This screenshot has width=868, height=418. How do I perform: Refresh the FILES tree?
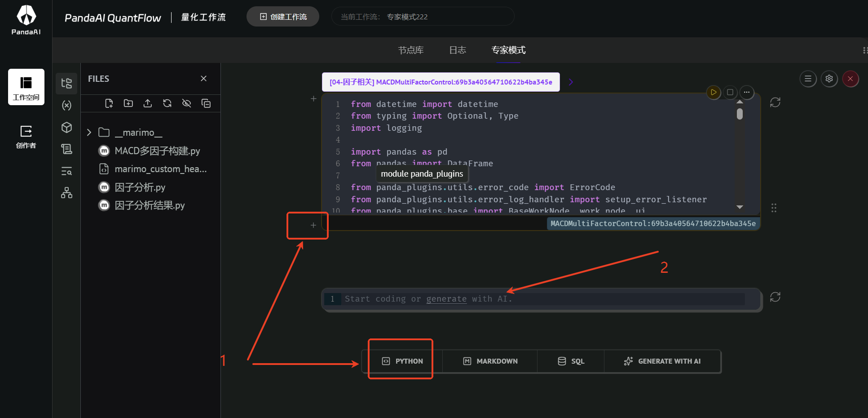(x=167, y=103)
